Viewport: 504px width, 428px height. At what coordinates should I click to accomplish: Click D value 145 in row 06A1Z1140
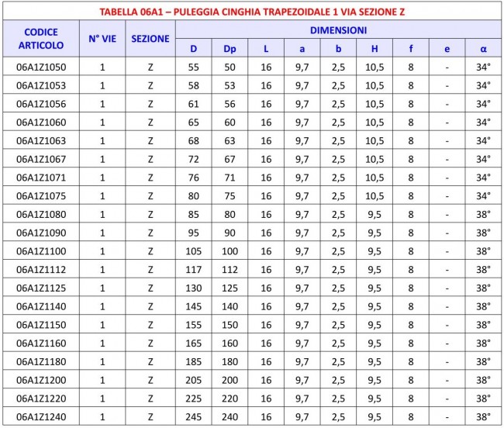[x=194, y=306]
